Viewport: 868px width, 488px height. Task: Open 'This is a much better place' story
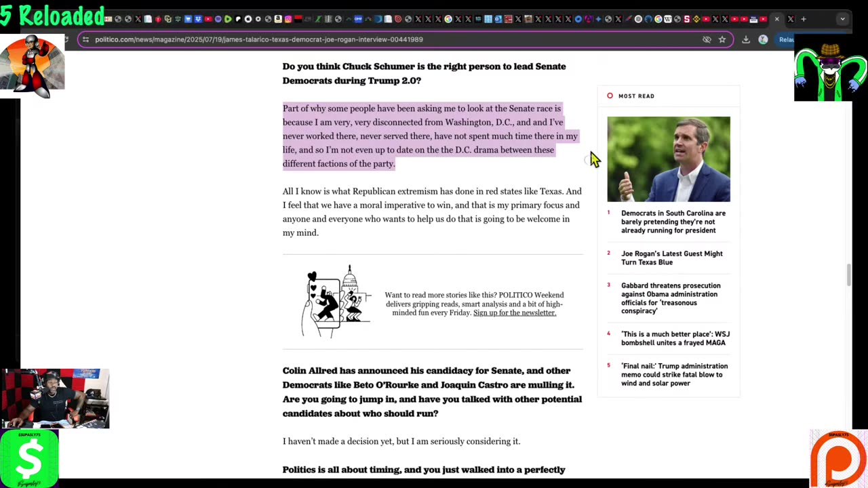coord(675,338)
